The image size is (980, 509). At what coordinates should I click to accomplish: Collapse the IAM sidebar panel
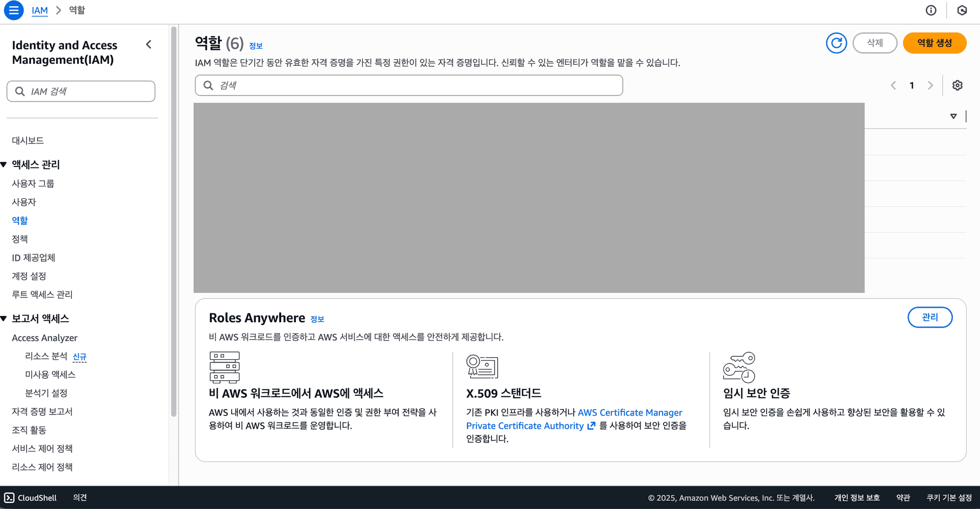(x=149, y=44)
